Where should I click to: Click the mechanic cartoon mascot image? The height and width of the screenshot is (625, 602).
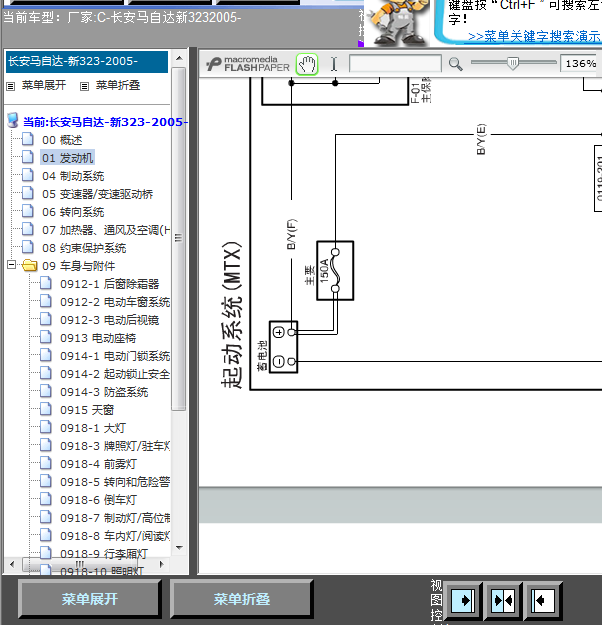coord(397,23)
